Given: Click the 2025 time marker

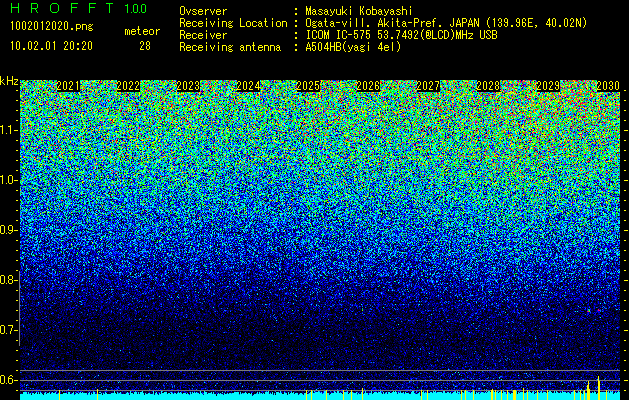Looking at the screenshot, I should point(308,86).
